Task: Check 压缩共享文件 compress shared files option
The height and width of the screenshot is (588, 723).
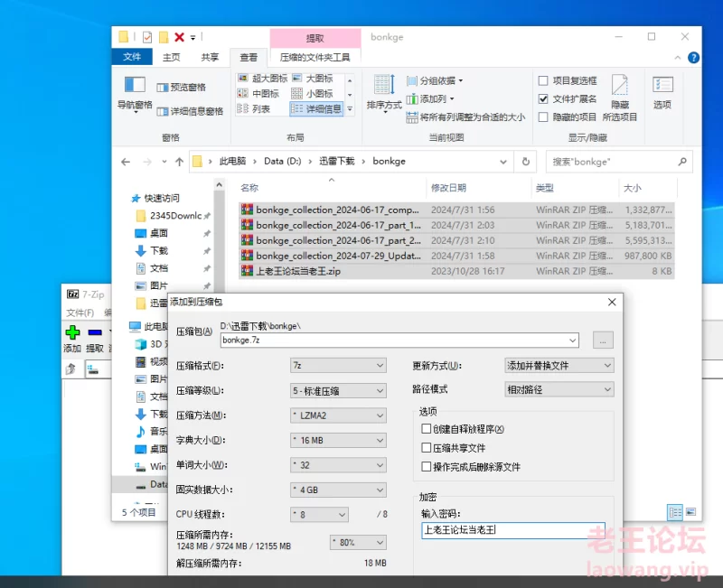Action: 426,448
